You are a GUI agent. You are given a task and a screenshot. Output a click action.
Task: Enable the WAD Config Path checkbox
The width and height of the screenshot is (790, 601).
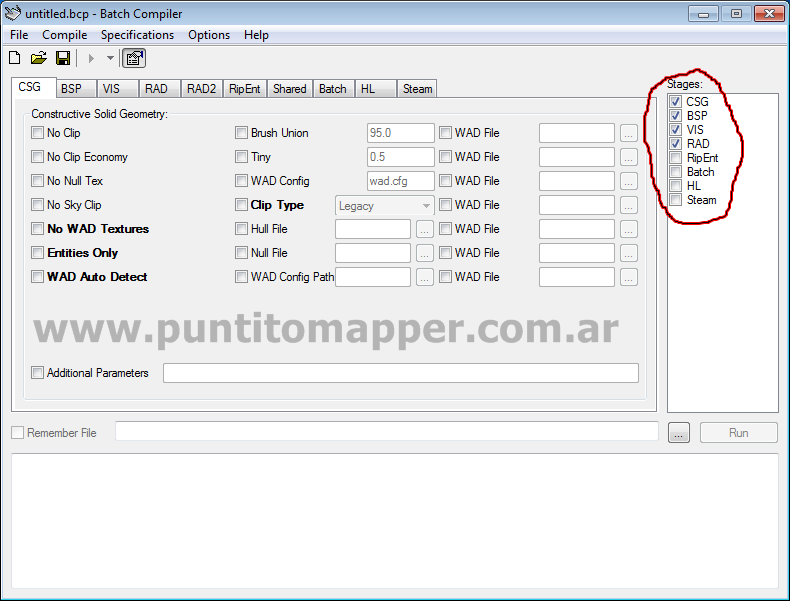coord(241,277)
